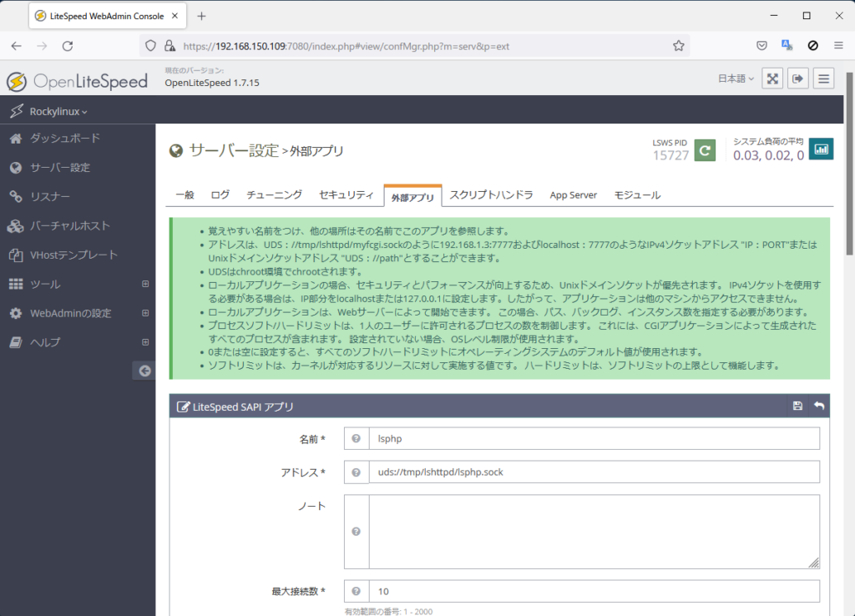Viewport: 855px width, 616px height.
Task: Open the real-time stats chart icon
Action: coord(822,149)
